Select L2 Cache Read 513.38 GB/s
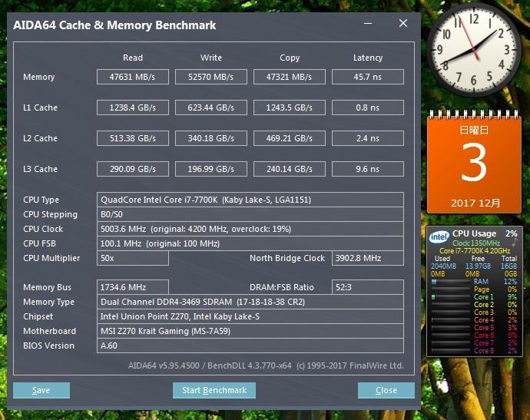 click(132, 138)
